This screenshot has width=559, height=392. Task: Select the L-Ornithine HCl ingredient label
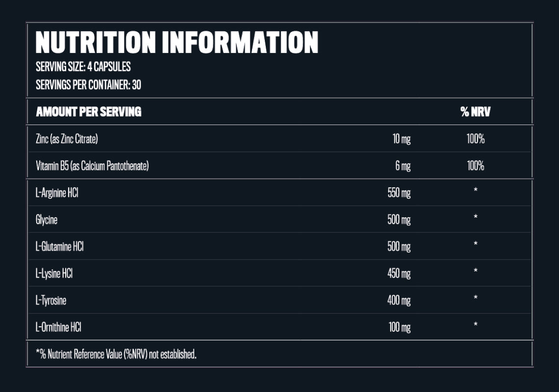(x=58, y=327)
